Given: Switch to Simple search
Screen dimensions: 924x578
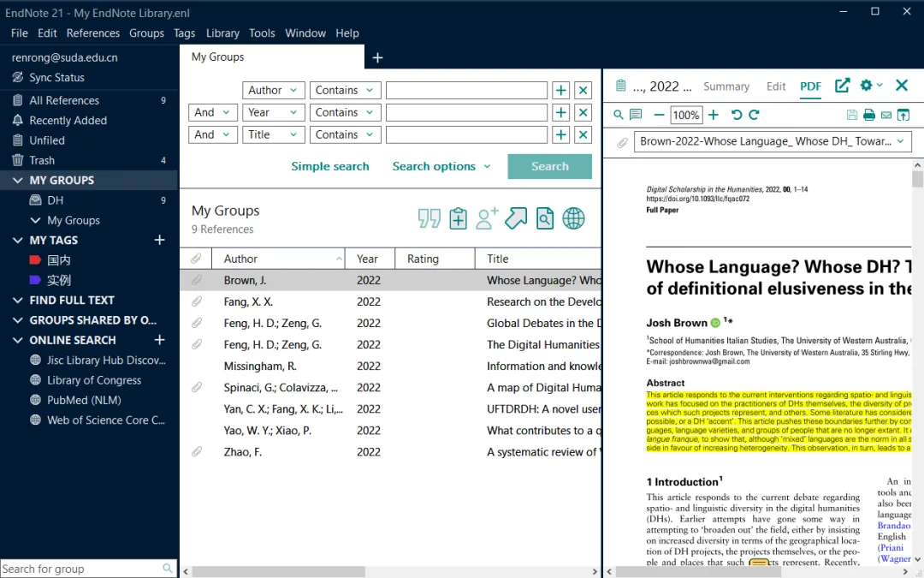Looking at the screenshot, I should tap(330, 166).
